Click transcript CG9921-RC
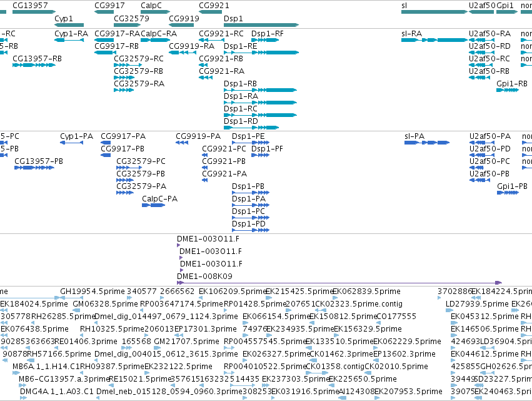Viewport: 532px width, 401px height. pos(212,40)
